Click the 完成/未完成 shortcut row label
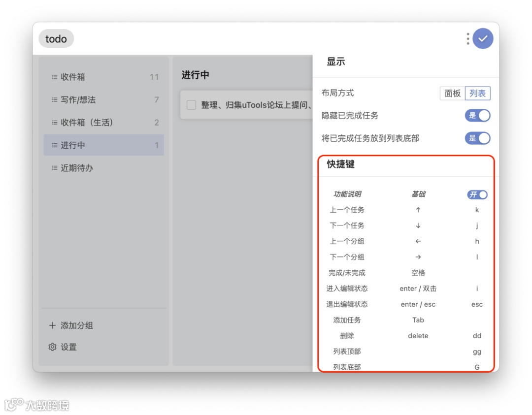 (x=347, y=273)
